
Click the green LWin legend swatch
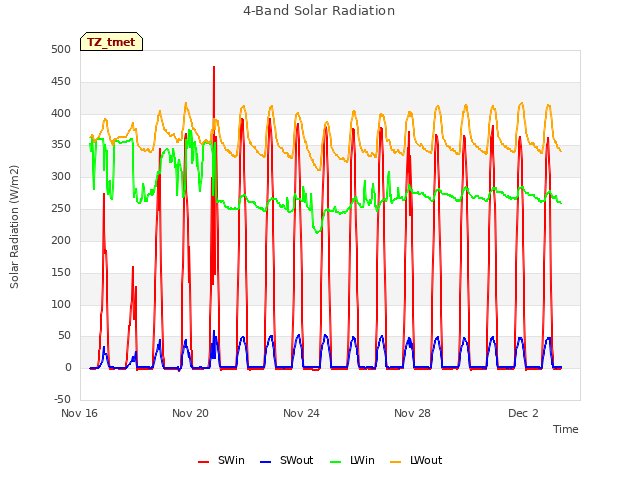click(x=336, y=462)
